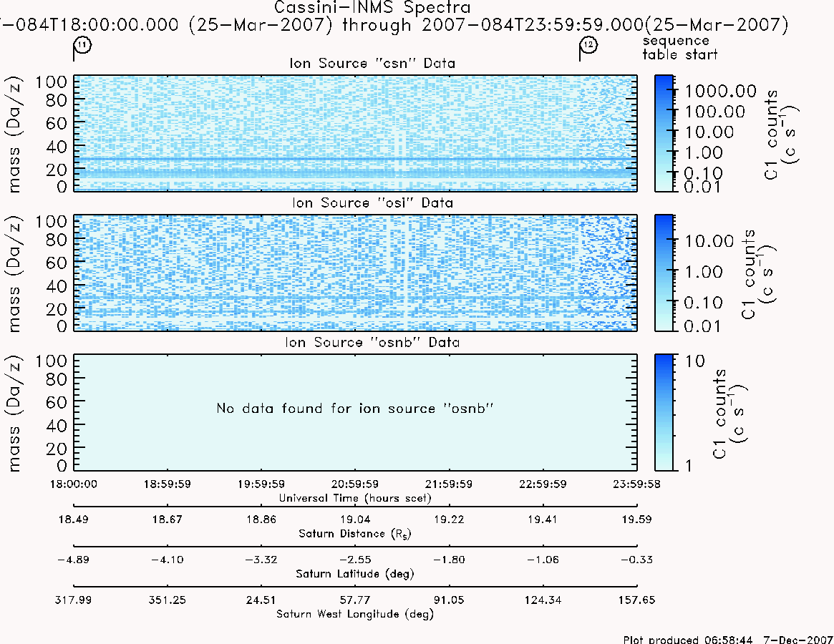The width and height of the screenshot is (834, 644).
Task: Click the West Longitude value 91.05
Action: (x=449, y=600)
